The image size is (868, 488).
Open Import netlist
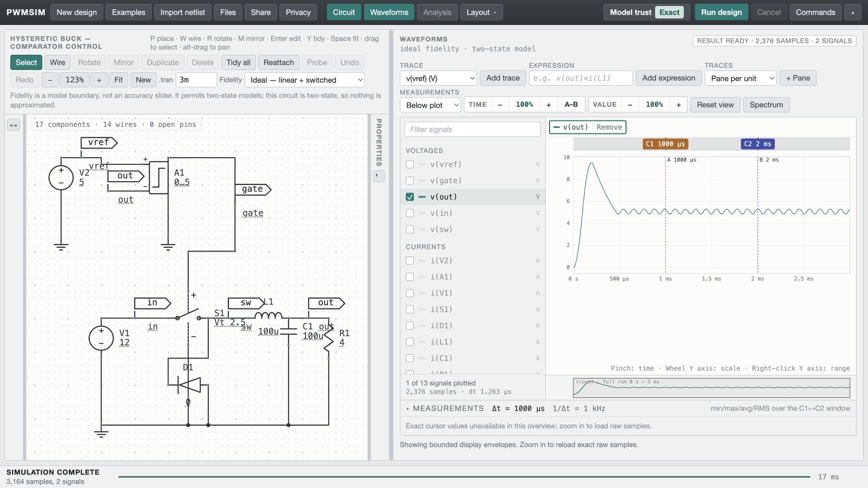(183, 12)
